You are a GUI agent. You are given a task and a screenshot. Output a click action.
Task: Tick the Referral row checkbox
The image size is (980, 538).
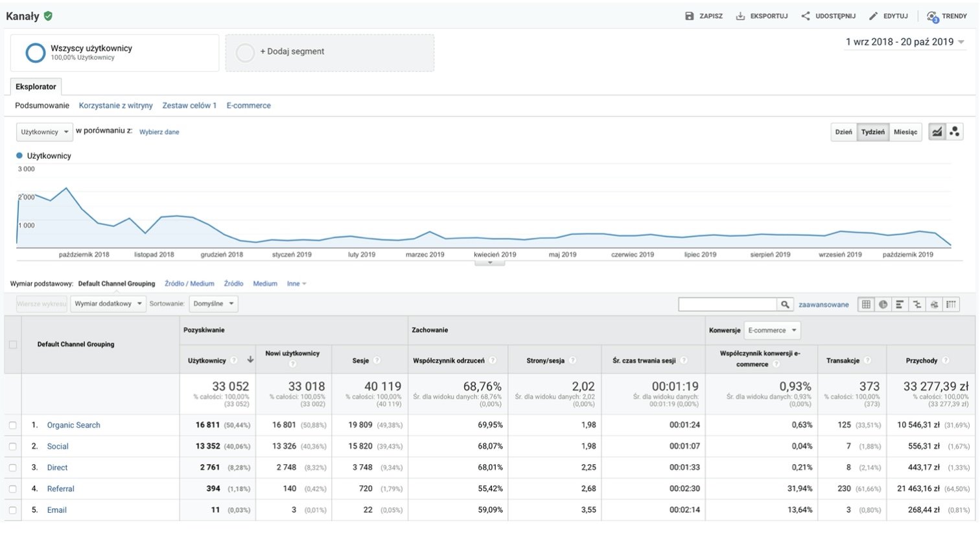pos(13,489)
